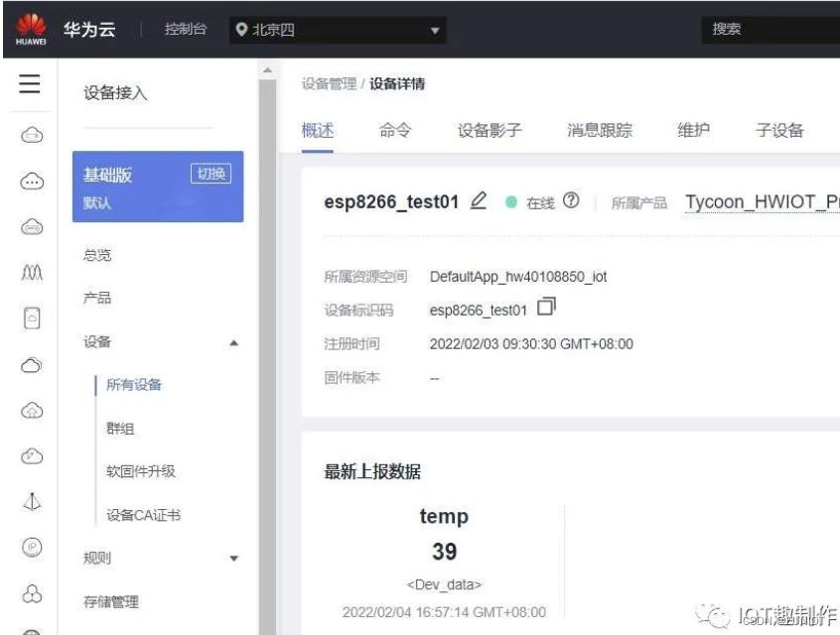Collapse the 设备 menu section
The width and height of the screenshot is (840, 635).
coord(233,342)
